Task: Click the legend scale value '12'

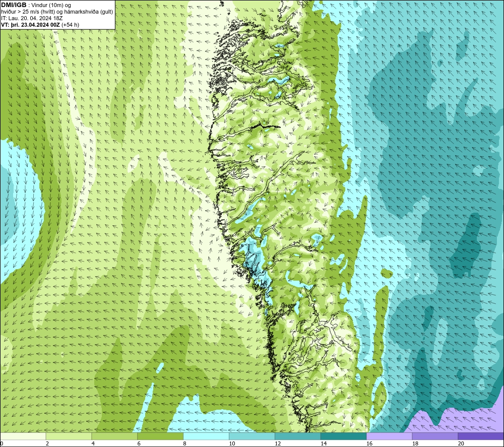Action: click(278, 444)
